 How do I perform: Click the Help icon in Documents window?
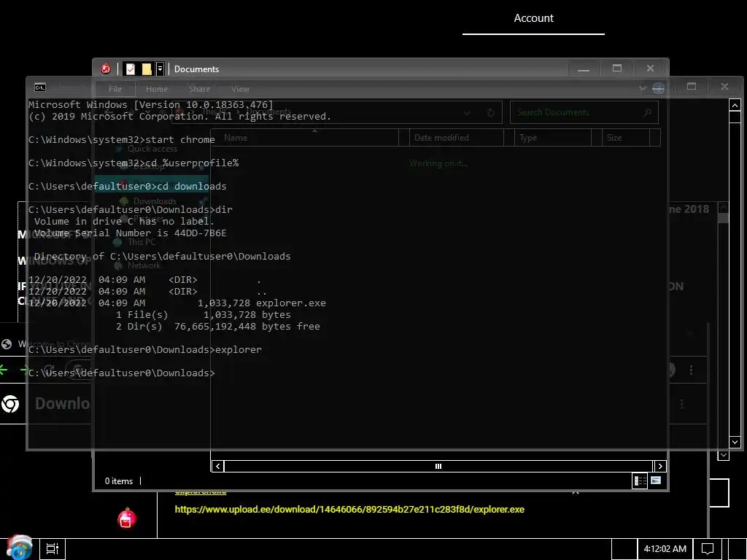point(659,88)
